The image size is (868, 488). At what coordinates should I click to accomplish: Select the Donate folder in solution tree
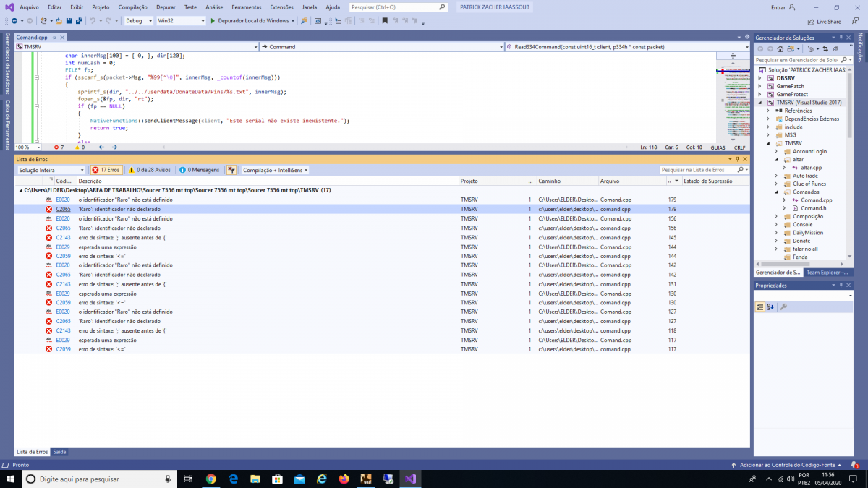pos(801,241)
